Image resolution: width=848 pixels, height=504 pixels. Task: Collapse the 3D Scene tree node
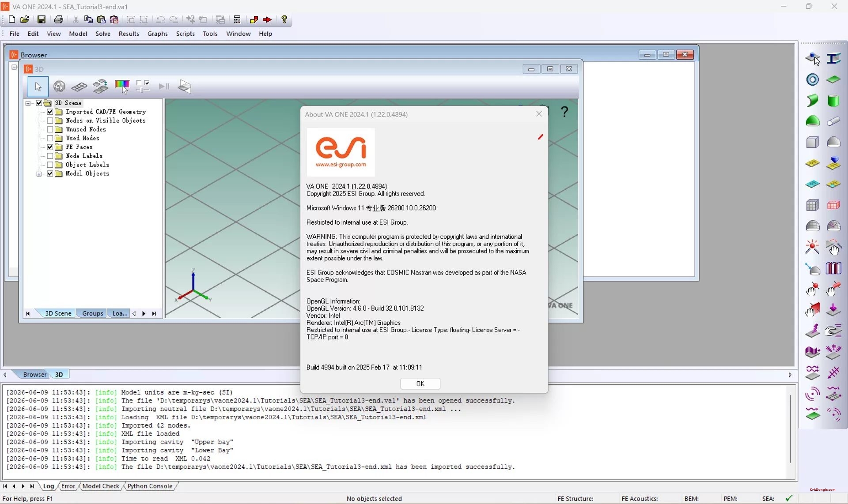[28, 103]
